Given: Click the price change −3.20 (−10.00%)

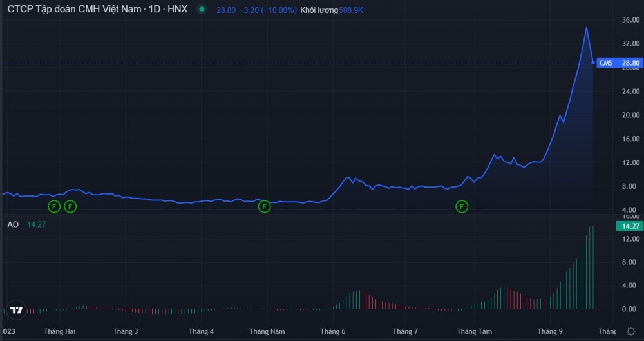Looking at the screenshot, I should pos(268,10).
